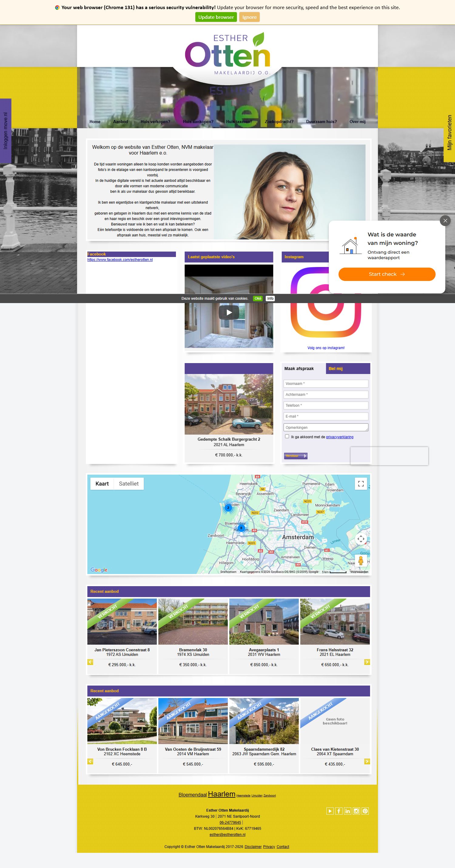This screenshot has height=868, width=455.
Task: Check the privacyverklaring agreement checkbox
Action: (287, 436)
